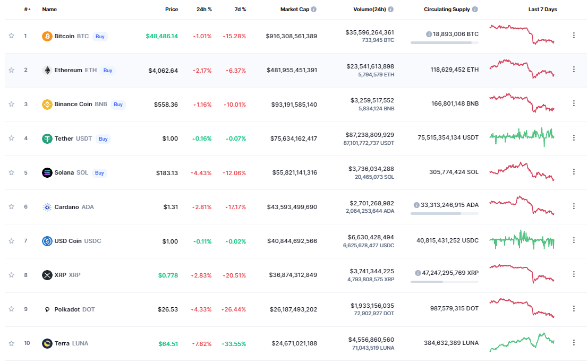The height and width of the screenshot is (364, 588).
Task: Click the Bitcoin coin logo
Action: [x=47, y=36]
